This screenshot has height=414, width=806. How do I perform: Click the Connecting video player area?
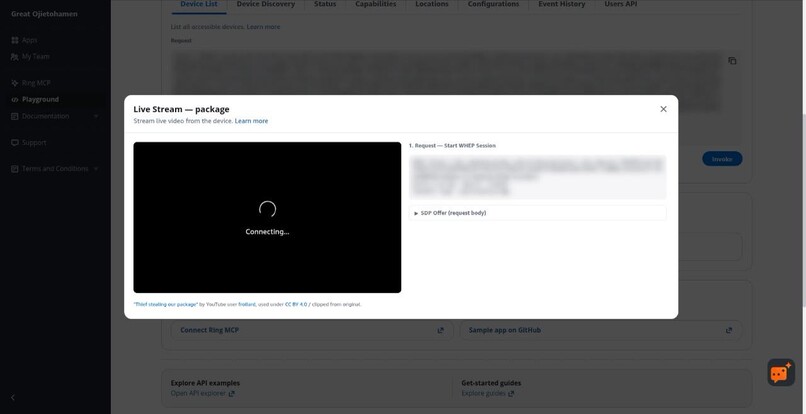(x=267, y=218)
